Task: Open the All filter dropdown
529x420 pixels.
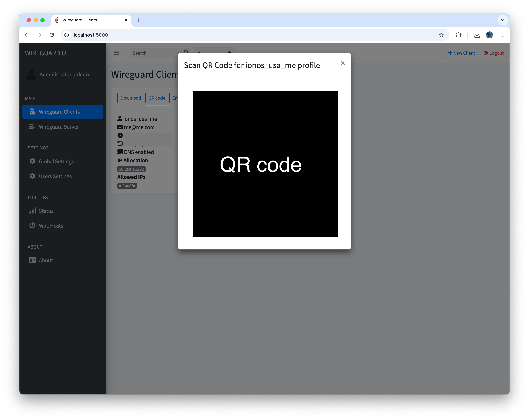Action: tap(214, 53)
